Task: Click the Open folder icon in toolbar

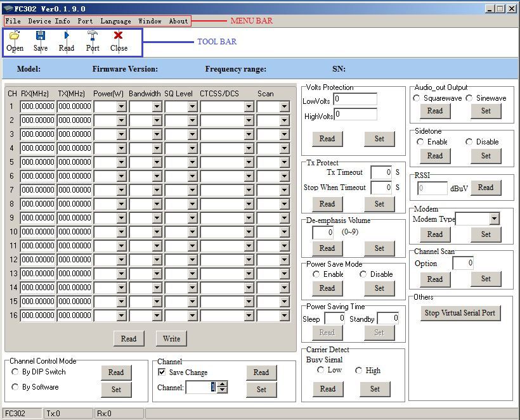Action: 15,35
